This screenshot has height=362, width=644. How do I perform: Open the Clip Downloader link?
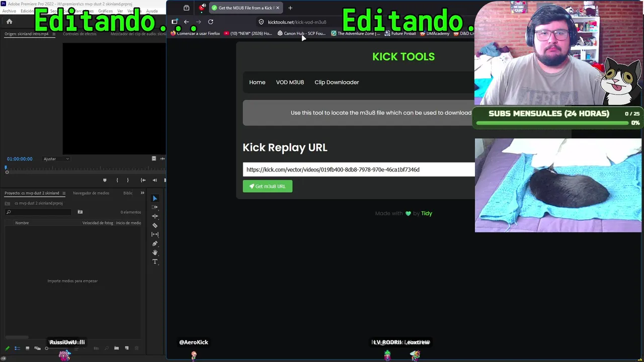click(x=337, y=82)
